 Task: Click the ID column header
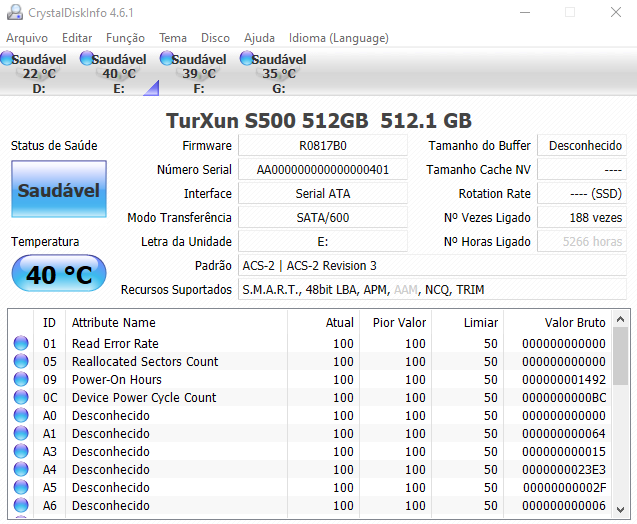[x=50, y=323]
